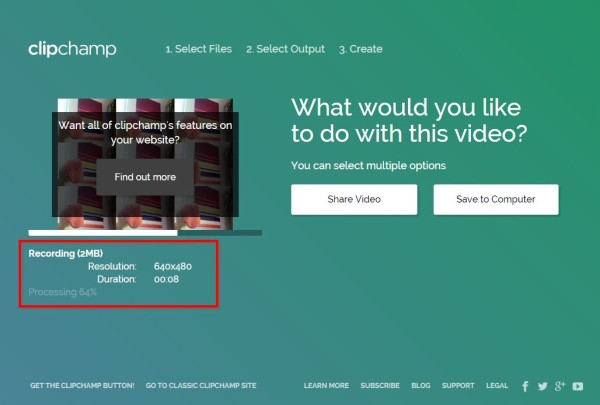600x405 pixels.
Task: Open Get the Clipchamp Button link
Action: tap(82, 385)
